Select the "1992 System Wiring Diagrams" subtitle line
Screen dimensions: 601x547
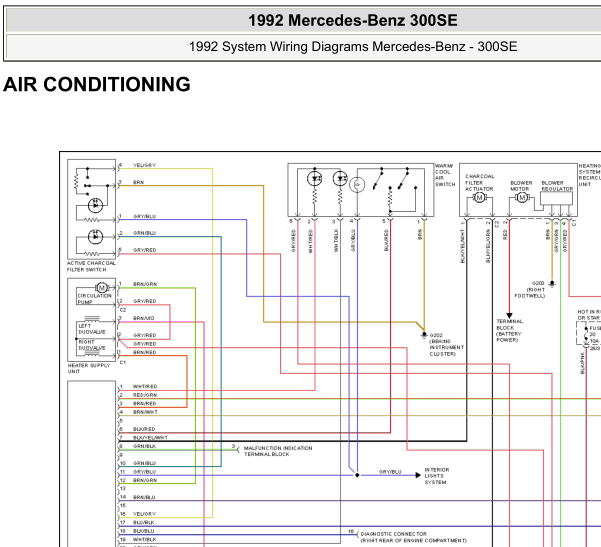353,47
